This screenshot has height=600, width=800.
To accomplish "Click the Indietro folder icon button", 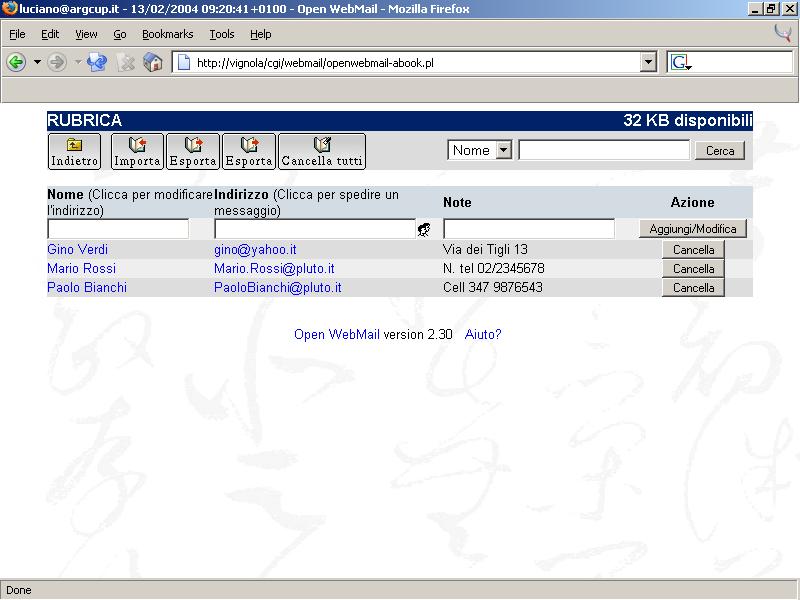I will pyautogui.click(x=75, y=151).
